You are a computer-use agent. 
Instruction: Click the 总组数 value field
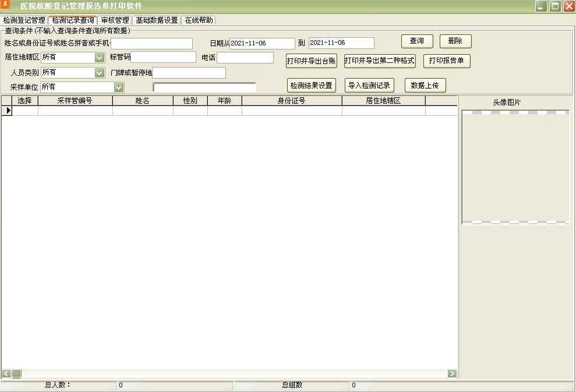click(461, 385)
